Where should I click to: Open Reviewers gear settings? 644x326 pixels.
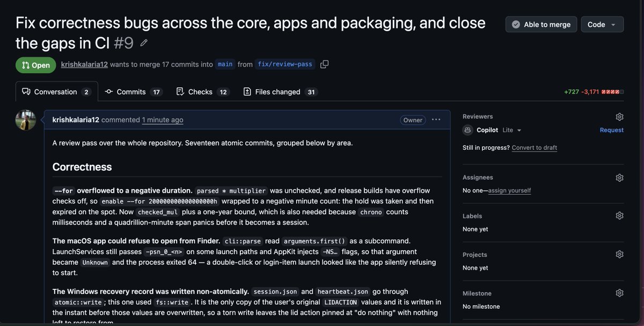point(619,117)
